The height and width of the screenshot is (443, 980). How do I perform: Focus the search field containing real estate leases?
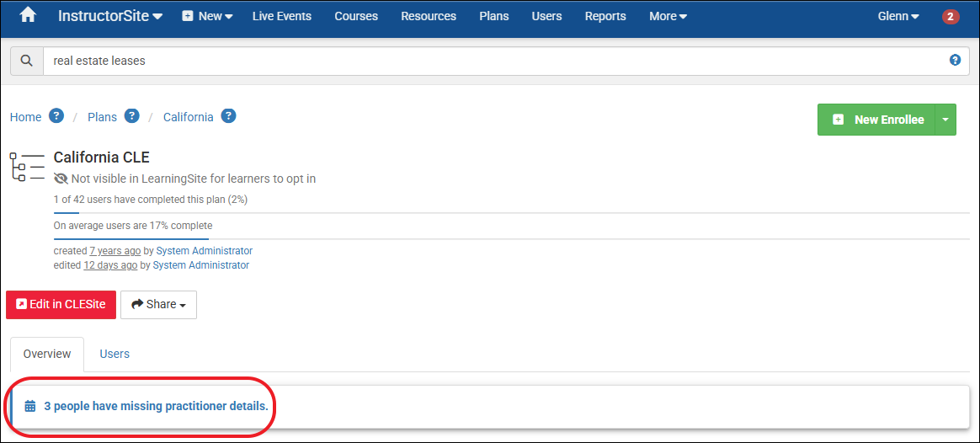[x=506, y=61]
